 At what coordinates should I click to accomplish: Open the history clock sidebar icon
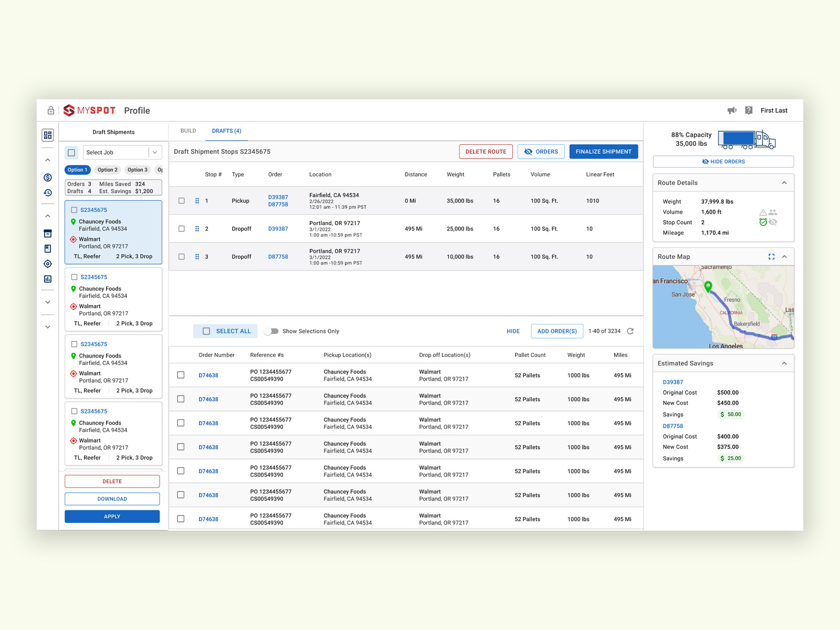[48, 193]
